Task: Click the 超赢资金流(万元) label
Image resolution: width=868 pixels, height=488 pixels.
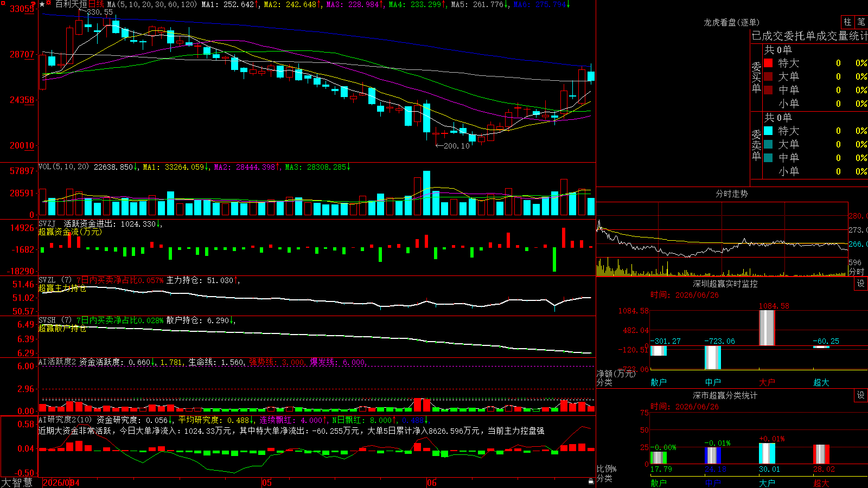Action: (69, 232)
